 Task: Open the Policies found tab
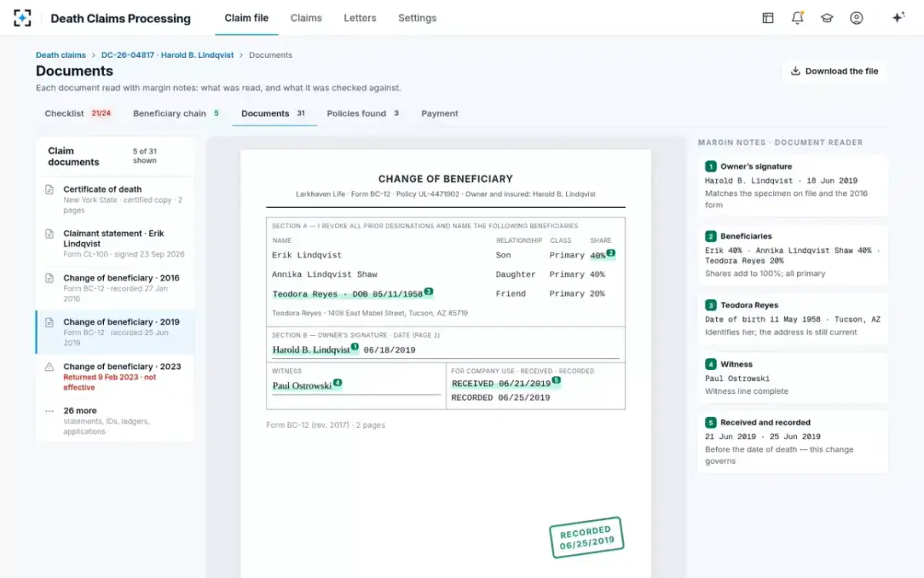[x=363, y=113]
